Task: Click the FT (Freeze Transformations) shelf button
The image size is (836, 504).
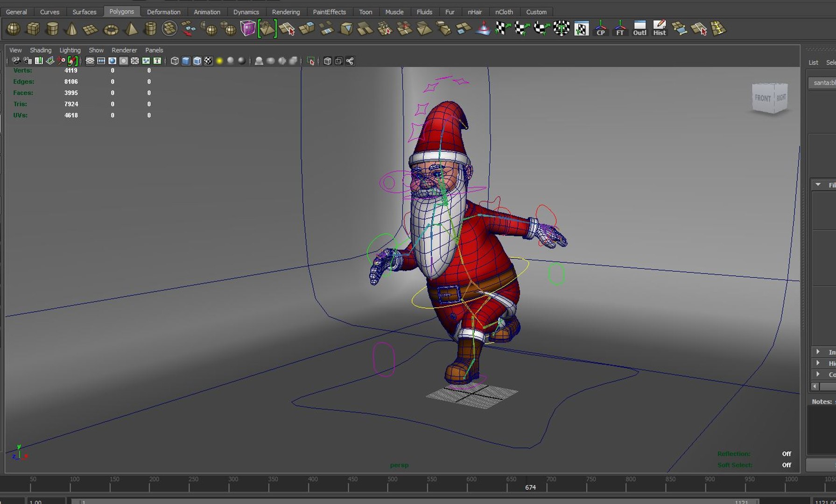Action: point(620,29)
